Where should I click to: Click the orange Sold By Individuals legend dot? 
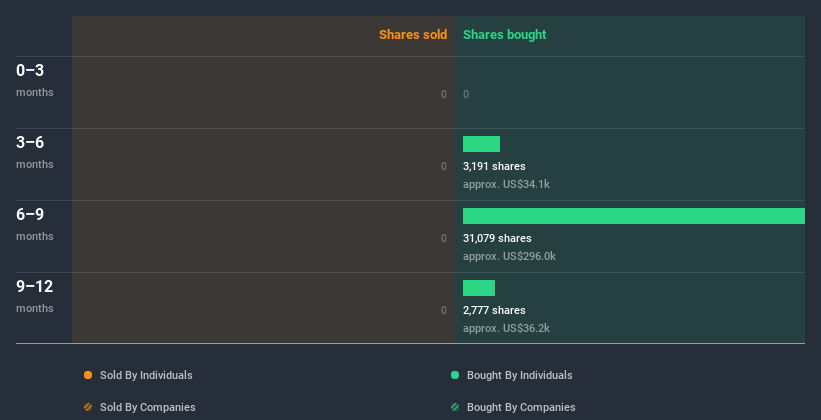(88, 375)
